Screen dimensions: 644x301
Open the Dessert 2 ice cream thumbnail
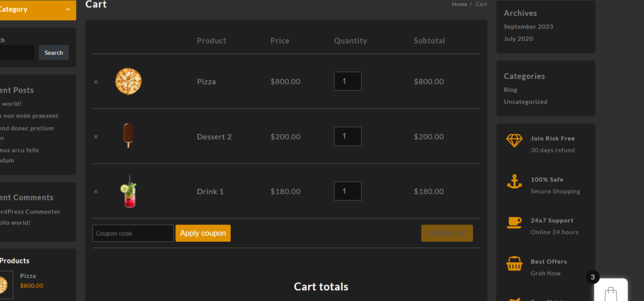click(x=128, y=135)
